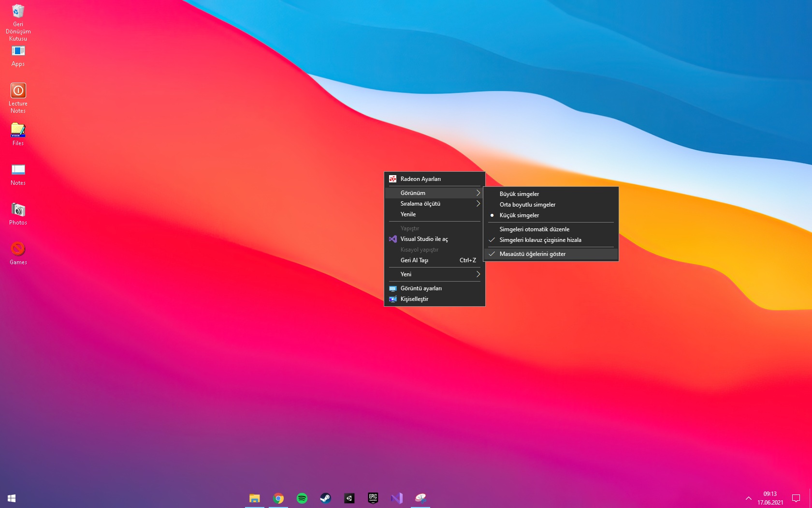Select the Files folder desktop icon
812x508 pixels.
point(18,134)
